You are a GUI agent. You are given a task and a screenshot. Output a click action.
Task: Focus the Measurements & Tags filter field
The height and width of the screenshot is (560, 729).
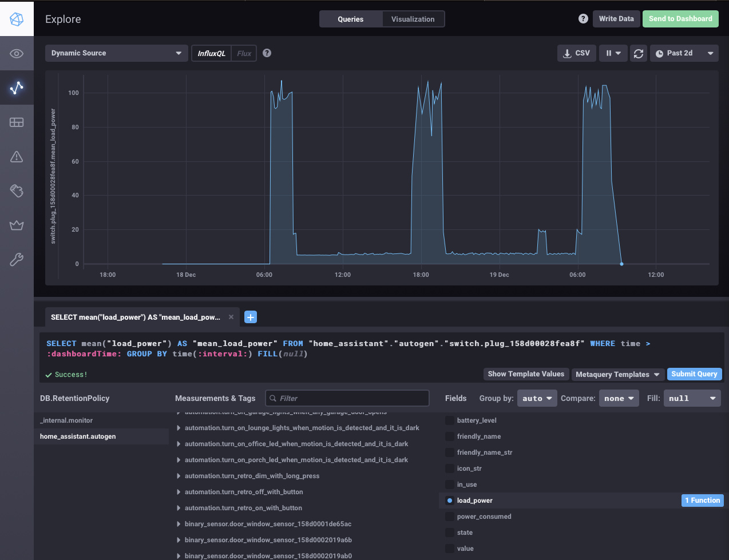coord(347,398)
